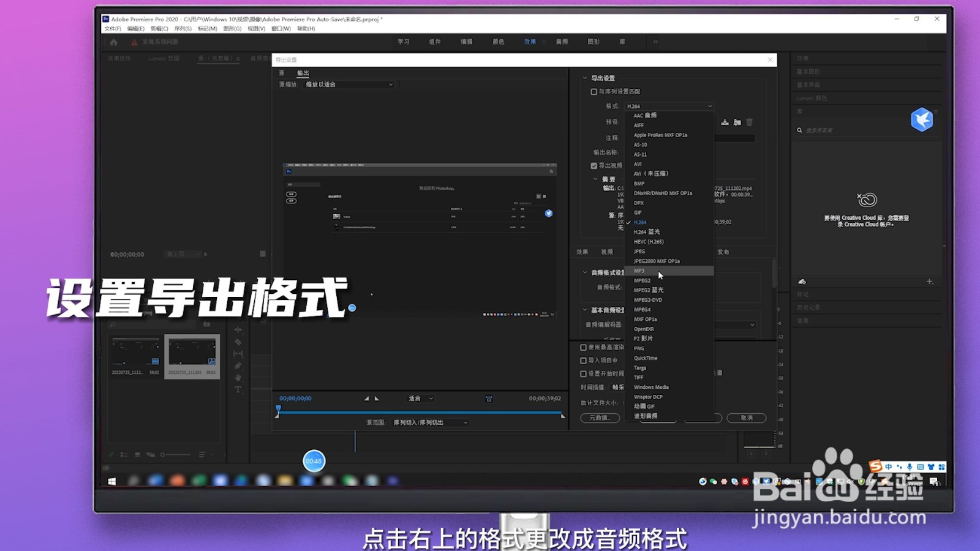Uncheck the 导出视频 checkbox
The height and width of the screenshot is (551, 980).
click(593, 165)
